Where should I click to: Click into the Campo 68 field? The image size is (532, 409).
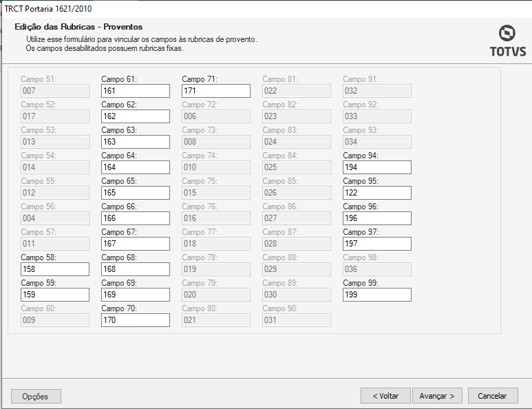tap(135, 269)
